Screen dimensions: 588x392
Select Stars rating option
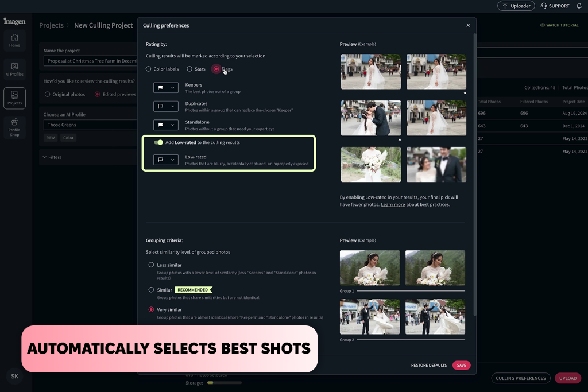[x=196, y=69]
